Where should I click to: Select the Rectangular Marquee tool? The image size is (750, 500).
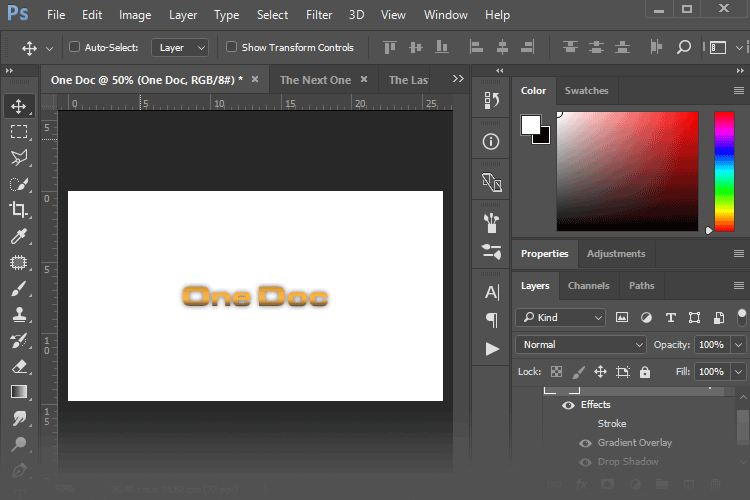coord(19,131)
